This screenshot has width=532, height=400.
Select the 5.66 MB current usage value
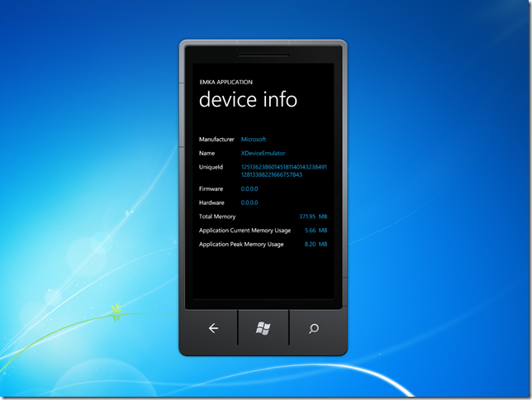(x=316, y=231)
